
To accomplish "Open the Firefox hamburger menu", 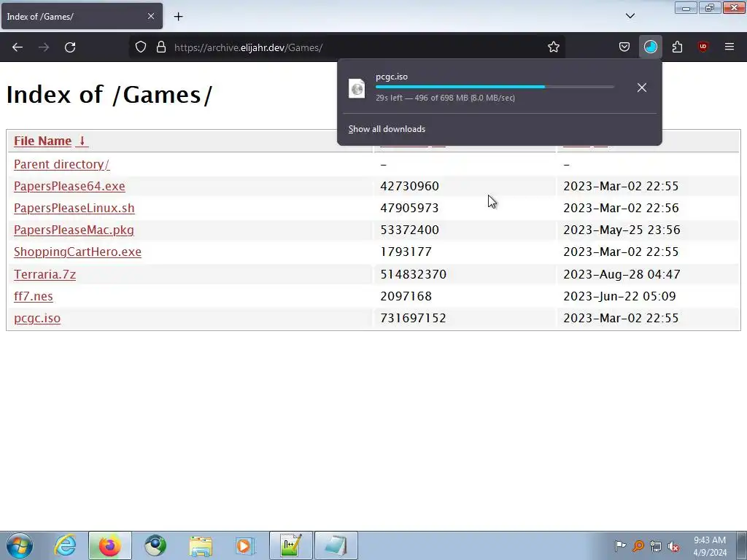I will tap(729, 47).
